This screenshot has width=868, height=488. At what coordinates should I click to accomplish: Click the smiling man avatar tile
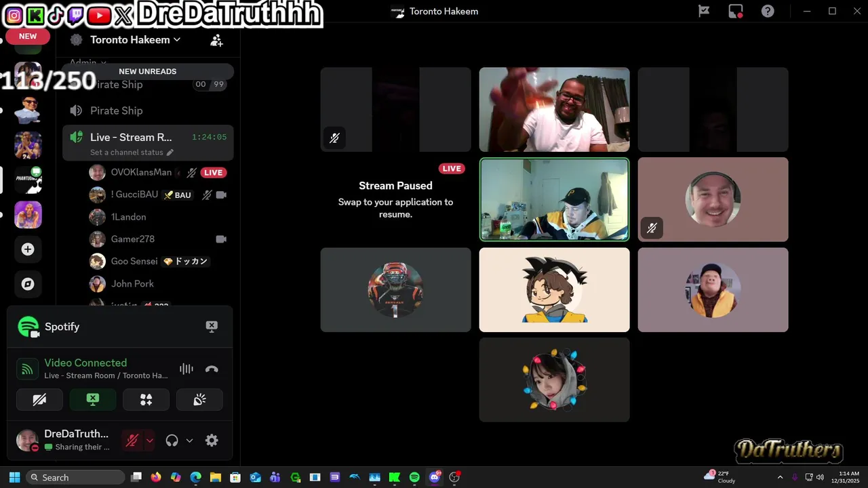tap(713, 199)
